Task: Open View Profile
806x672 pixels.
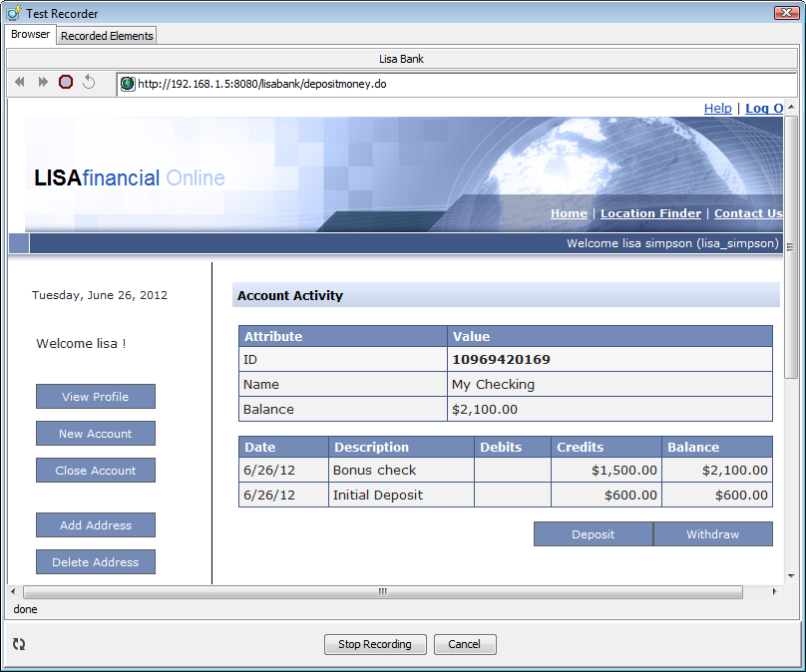Action: (x=95, y=396)
